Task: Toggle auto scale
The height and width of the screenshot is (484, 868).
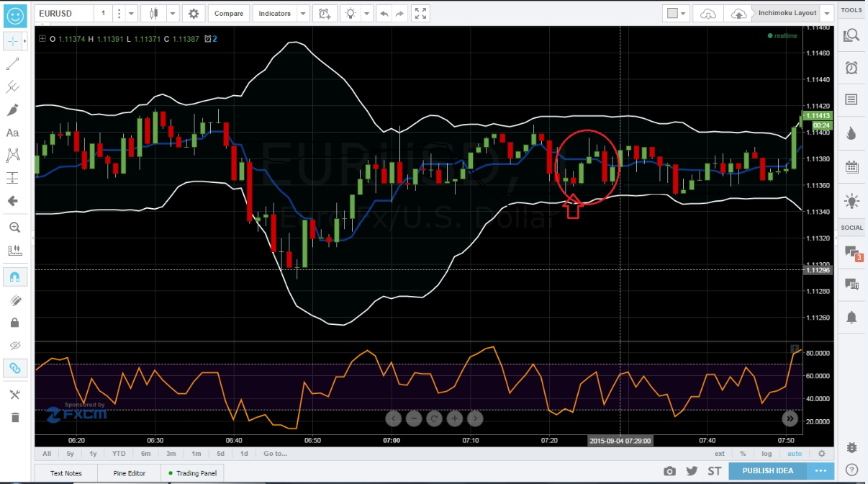Action: (x=795, y=454)
